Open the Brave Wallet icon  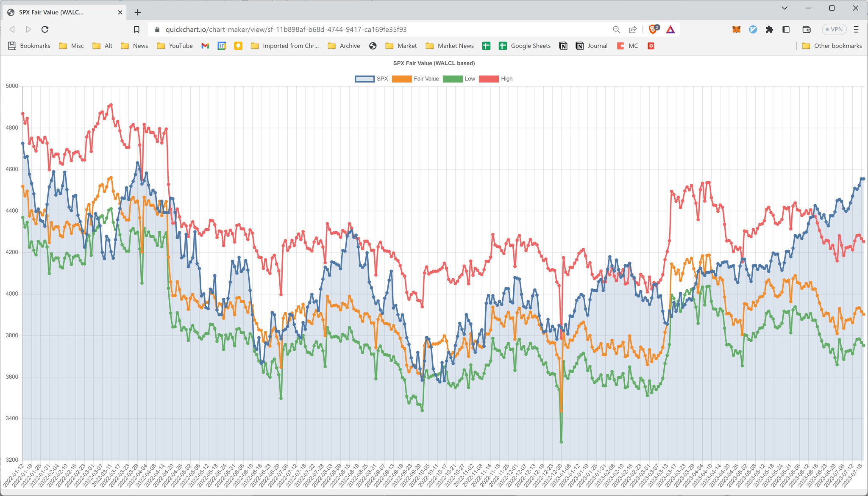point(806,29)
